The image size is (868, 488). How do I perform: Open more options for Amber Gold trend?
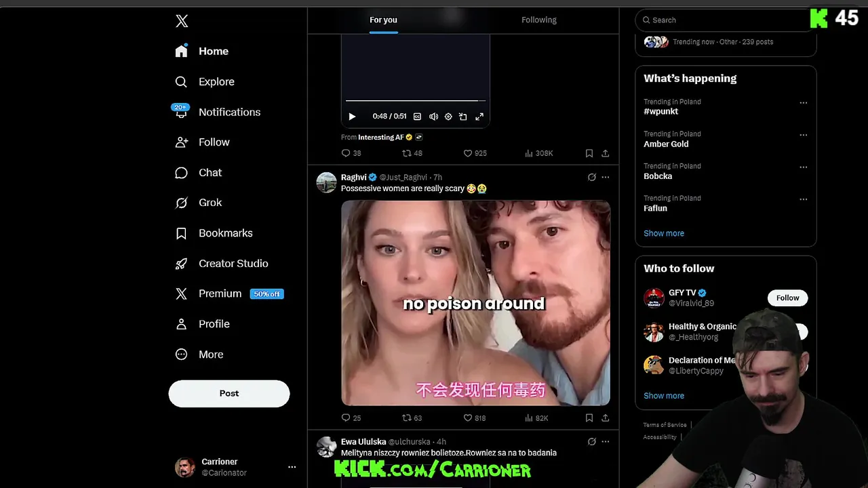click(x=804, y=135)
